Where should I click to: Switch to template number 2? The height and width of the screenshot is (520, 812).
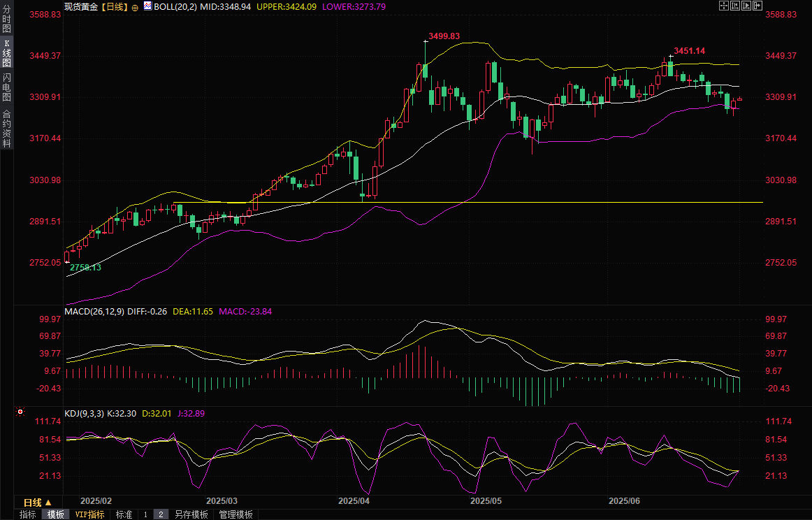[x=161, y=514]
